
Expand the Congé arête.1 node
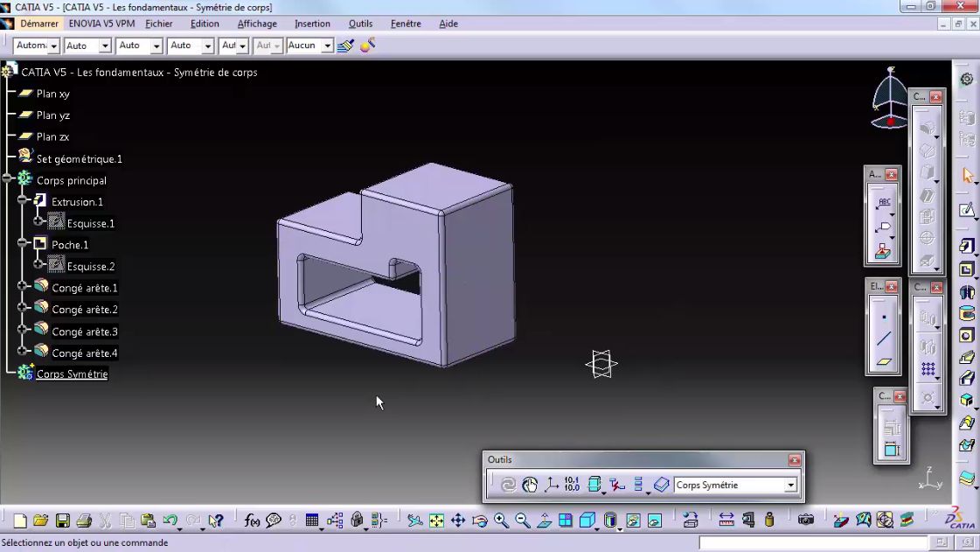click(x=23, y=286)
